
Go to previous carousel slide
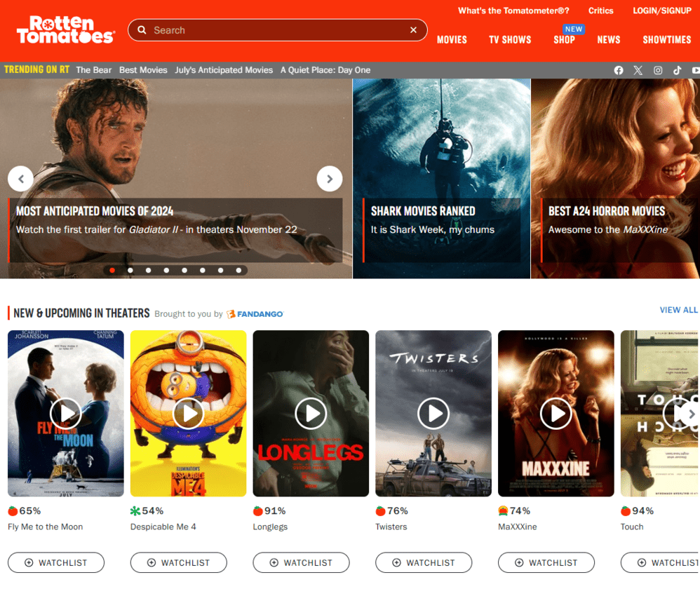coord(21,179)
